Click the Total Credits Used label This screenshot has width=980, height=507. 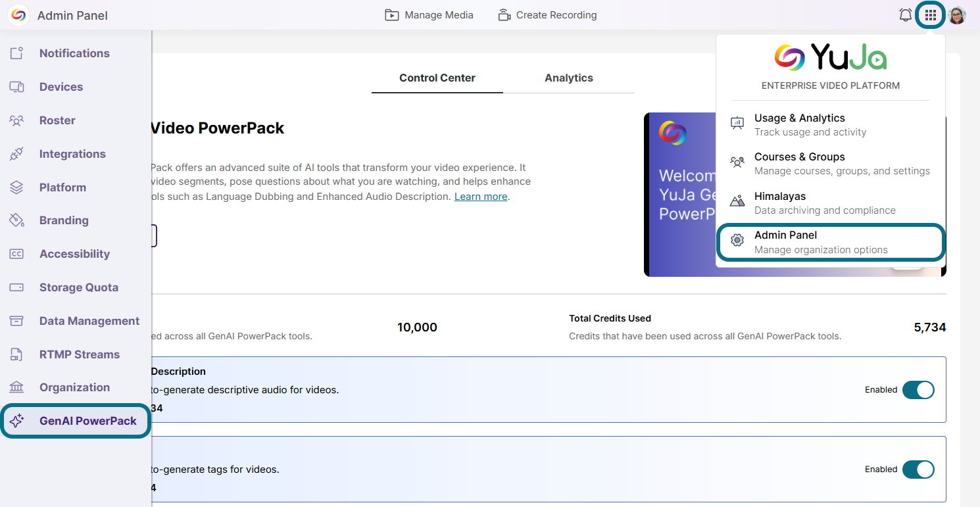click(610, 318)
